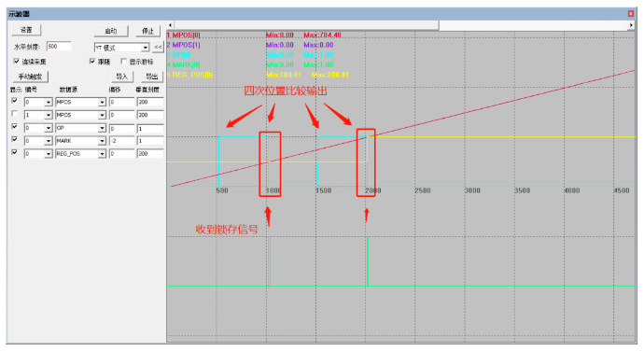Click the right arrow of horizontal scrollbar
This screenshot has width=644, height=351.
tap(631, 25)
